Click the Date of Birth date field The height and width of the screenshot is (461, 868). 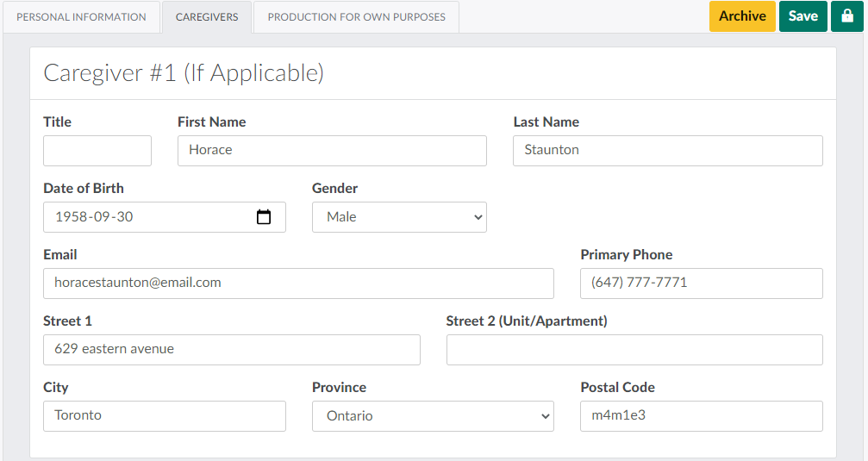click(x=147, y=217)
